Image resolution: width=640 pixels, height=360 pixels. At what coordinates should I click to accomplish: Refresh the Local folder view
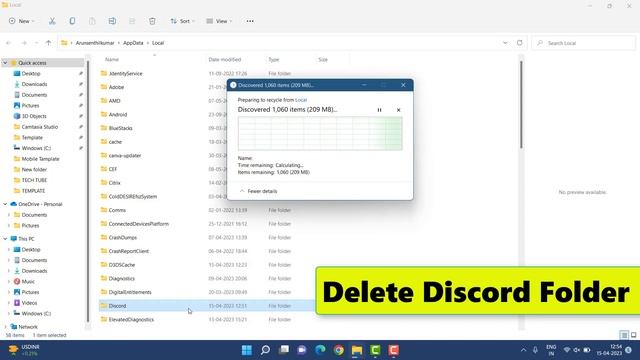tap(519, 42)
